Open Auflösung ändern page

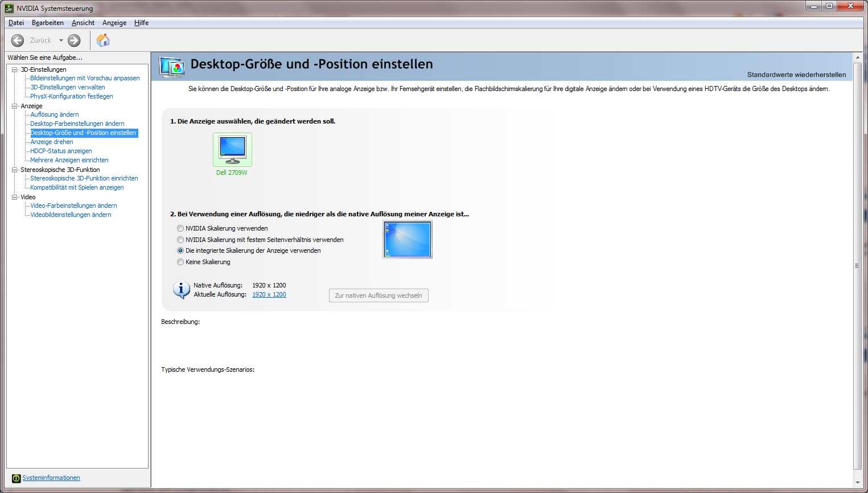(x=55, y=114)
